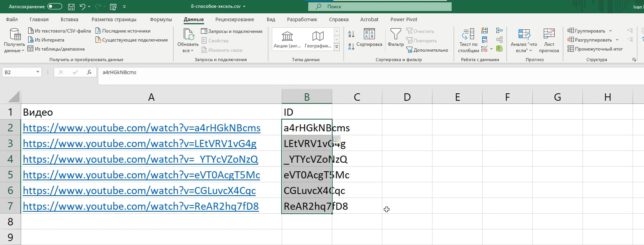Open the Рецензирование tab
The height and width of the screenshot is (245, 644).
click(x=235, y=19)
